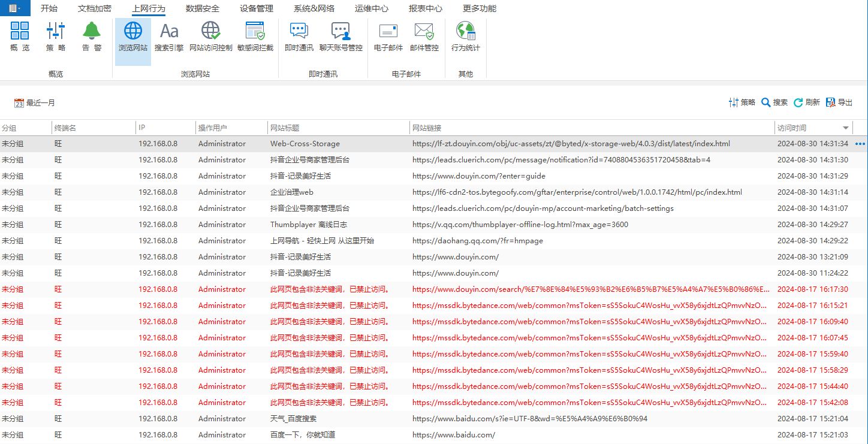Click the 上网导航 - 轻快上网 从这里开始 cell
868x444 pixels.
(322, 241)
